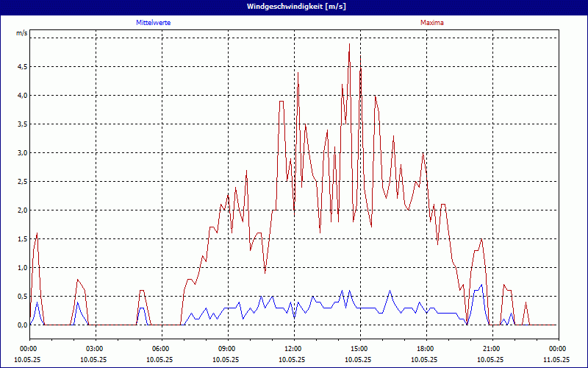Click the Windgeschwindigkeit [m/s] chart title
The width and height of the screenshot is (588, 368).
pyautogui.click(x=294, y=7)
